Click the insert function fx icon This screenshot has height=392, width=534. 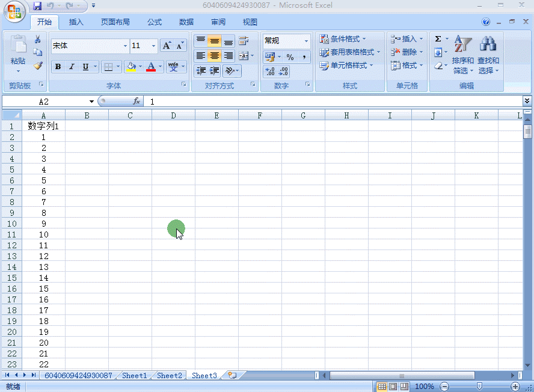click(x=137, y=102)
